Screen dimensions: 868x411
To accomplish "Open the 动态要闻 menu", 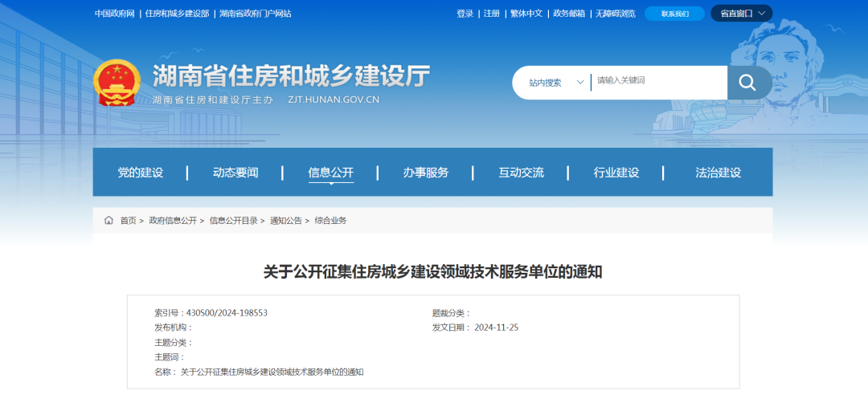I will click(235, 173).
